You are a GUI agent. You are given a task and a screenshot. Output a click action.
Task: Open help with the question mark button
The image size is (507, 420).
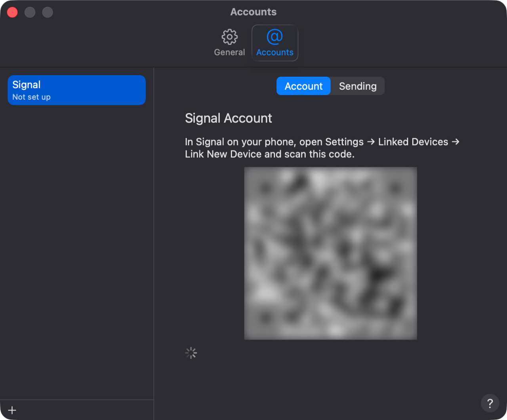click(x=490, y=403)
